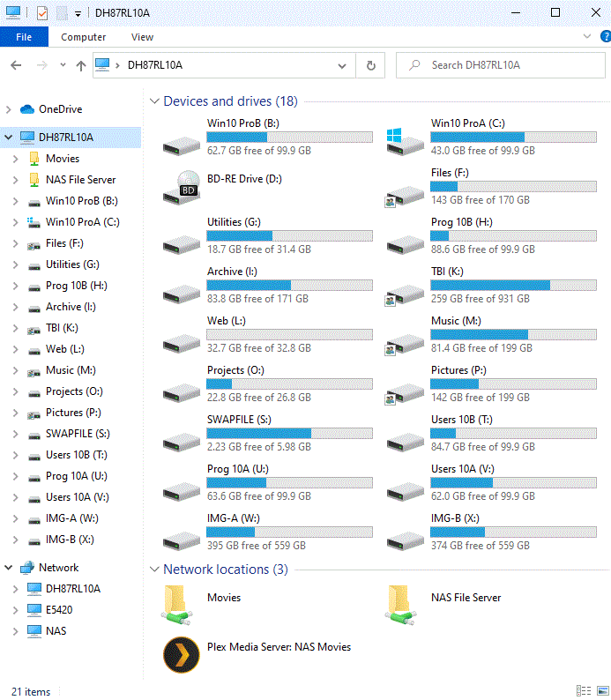Open the Win10 ProA (C:) Windows drive icon
Screen dimensions: 611x700
(x=405, y=142)
